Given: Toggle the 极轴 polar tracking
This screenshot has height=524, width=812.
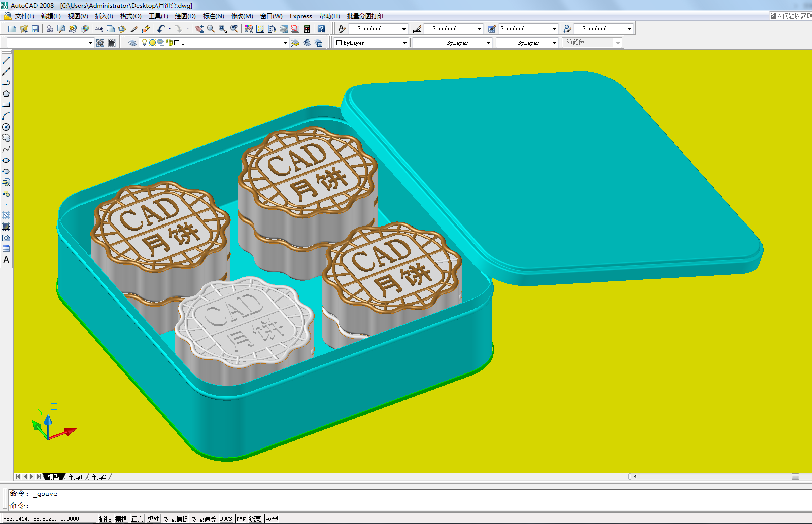Looking at the screenshot, I should [x=154, y=519].
